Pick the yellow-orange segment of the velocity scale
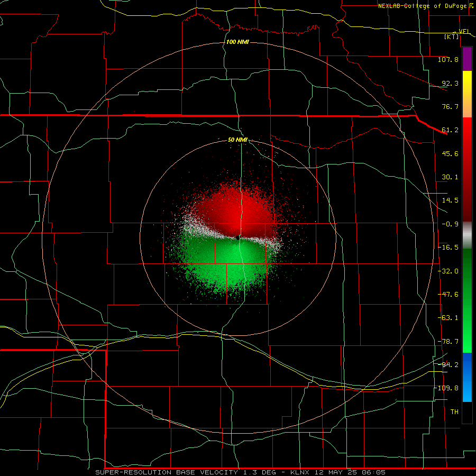The width and height of the screenshot is (476, 476). (467, 94)
